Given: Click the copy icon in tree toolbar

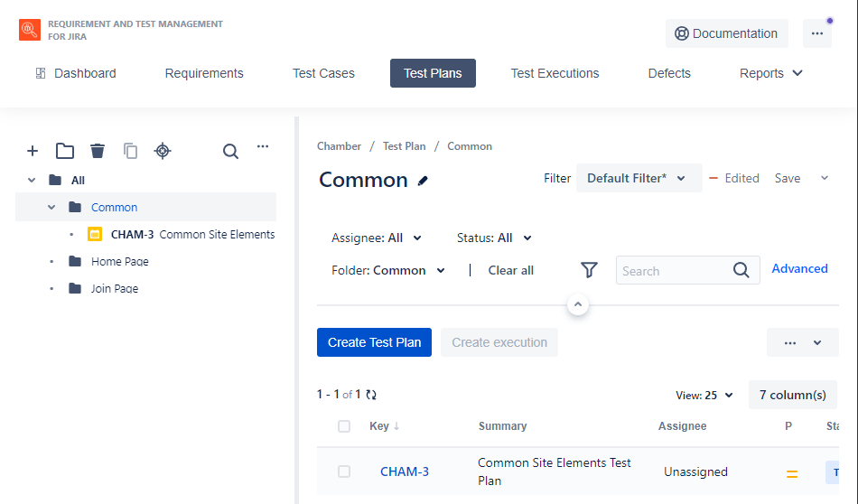Looking at the screenshot, I should coord(130,151).
